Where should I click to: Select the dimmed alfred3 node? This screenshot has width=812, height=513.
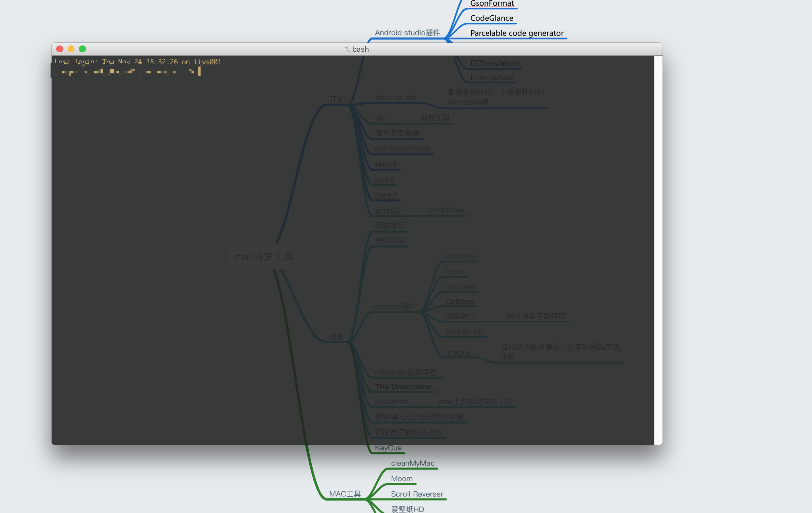tap(387, 210)
